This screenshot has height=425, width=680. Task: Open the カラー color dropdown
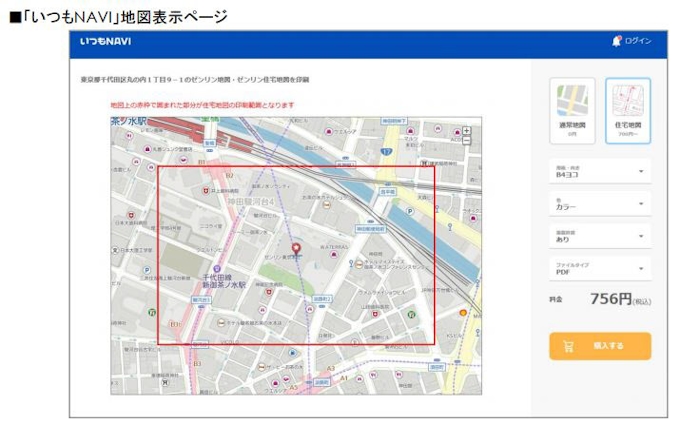coord(599,203)
